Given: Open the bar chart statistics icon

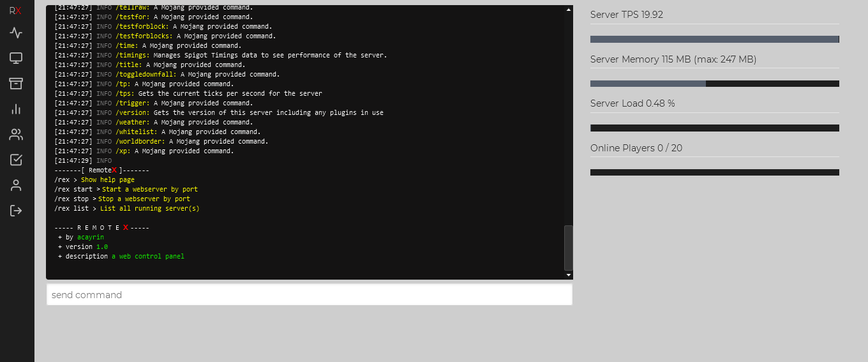Looking at the screenshot, I should 16,109.
